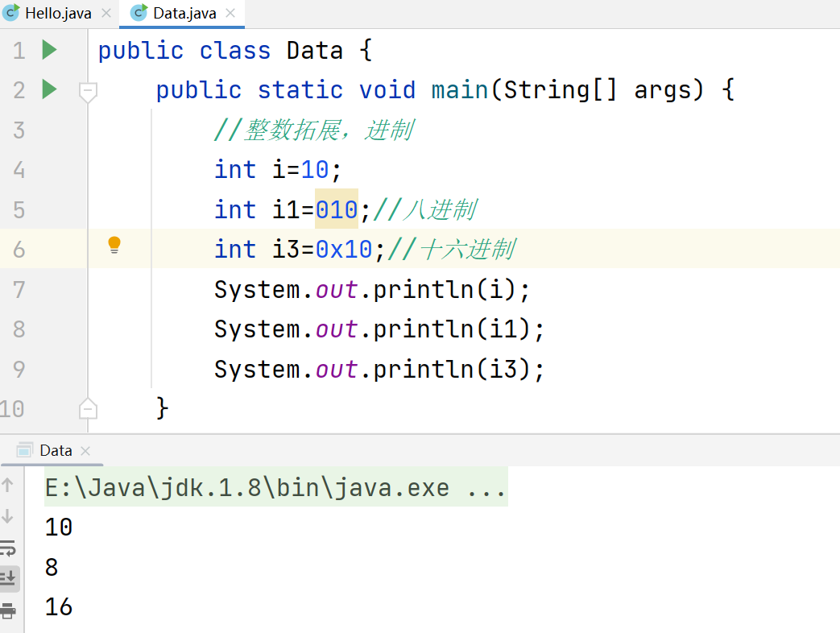The width and height of the screenshot is (840, 633).
Task: Click the '//十六进制' comment on line 6
Action: (451, 249)
